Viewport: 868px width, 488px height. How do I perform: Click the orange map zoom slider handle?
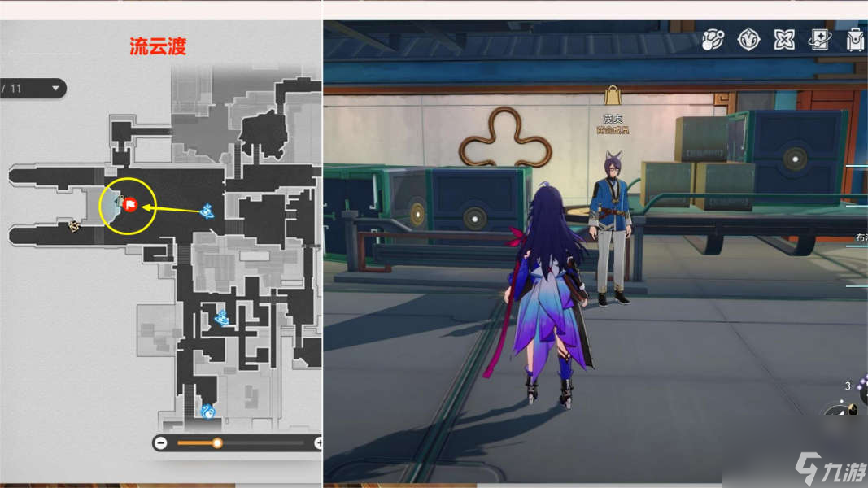217,442
